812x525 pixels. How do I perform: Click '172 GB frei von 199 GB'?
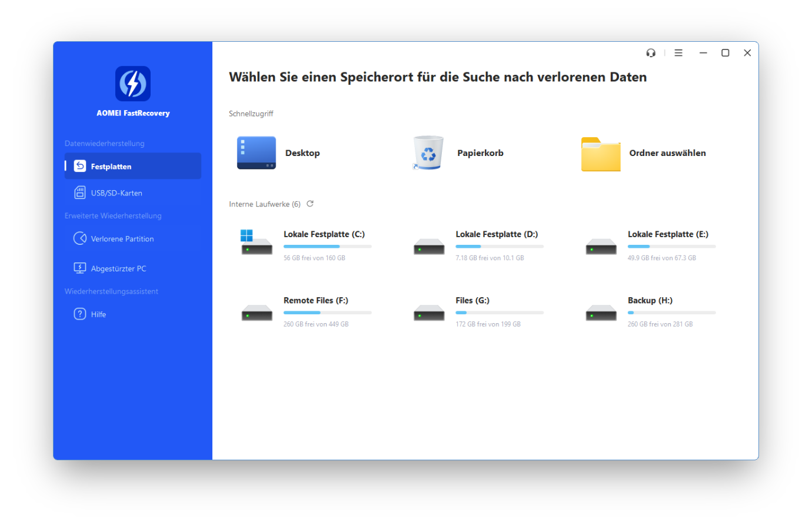coord(488,324)
